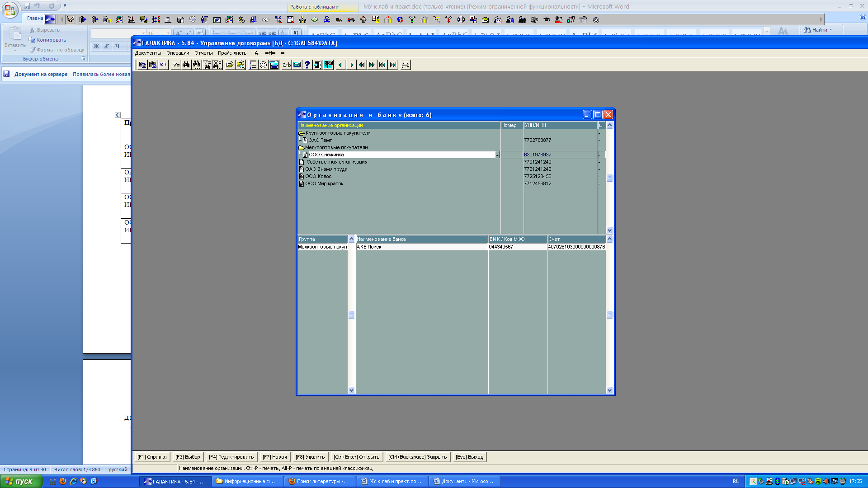This screenshot has height=488, width=868.
Task: Click the single left arrow previous record icon
Action: 340,65
